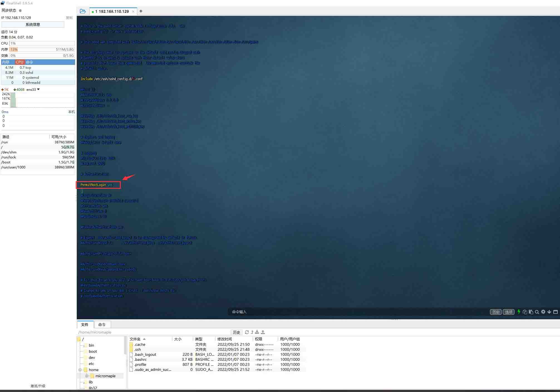
Task: Sort files by 用户/用户组 column
Action: pyautogui.click(x=292, y=339)
